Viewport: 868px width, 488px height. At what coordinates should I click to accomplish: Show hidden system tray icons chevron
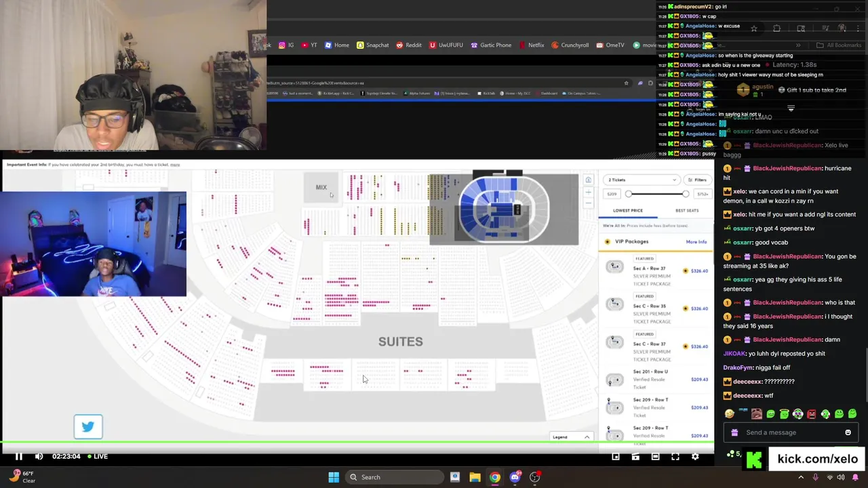[801, 477]
